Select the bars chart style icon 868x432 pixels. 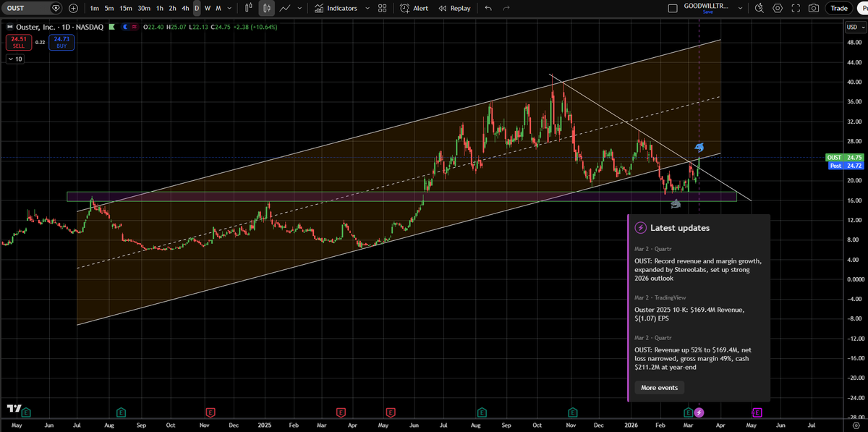(x=249, y=8)
